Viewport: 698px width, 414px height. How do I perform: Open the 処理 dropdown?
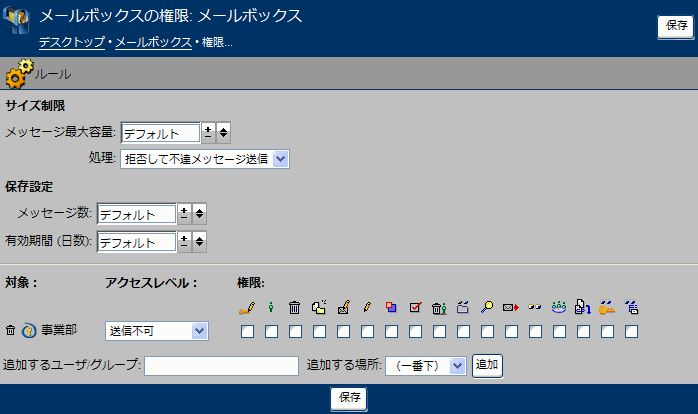[x=204, y=159]
